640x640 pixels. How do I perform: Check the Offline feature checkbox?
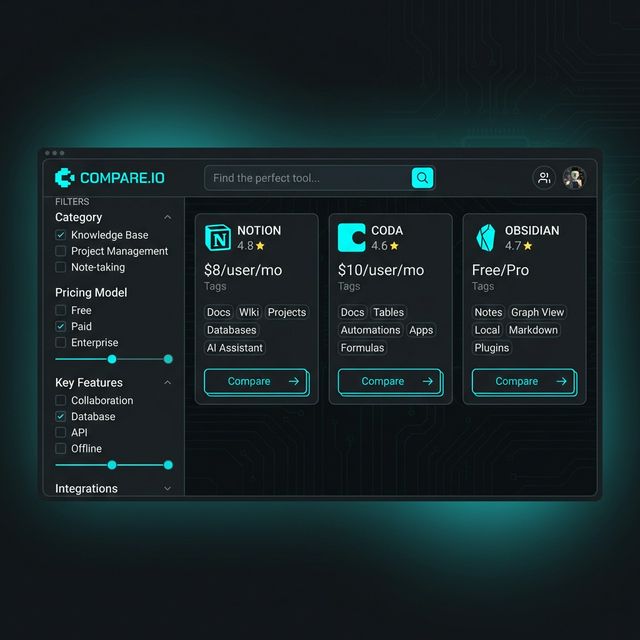coord(61,448)
